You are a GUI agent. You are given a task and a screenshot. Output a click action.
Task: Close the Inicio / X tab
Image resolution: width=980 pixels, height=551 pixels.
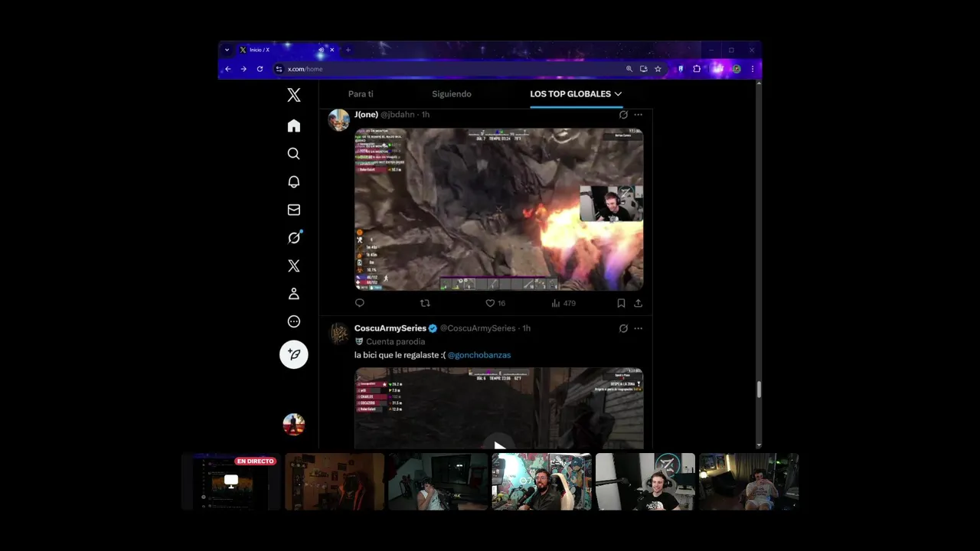[332, 50]
